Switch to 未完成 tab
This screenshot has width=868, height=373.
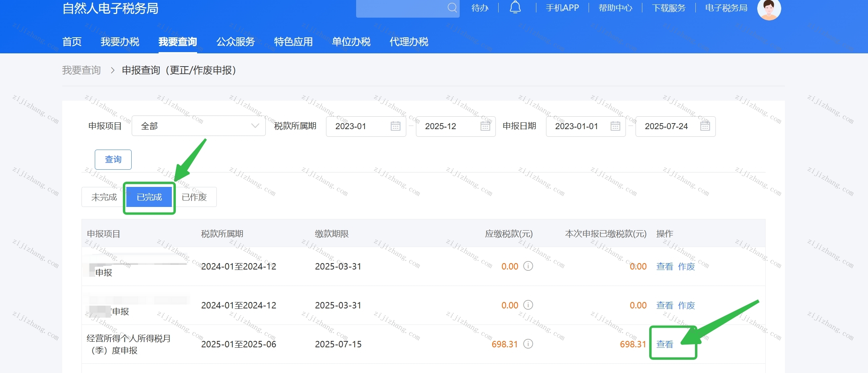click(x=104, y=197)
